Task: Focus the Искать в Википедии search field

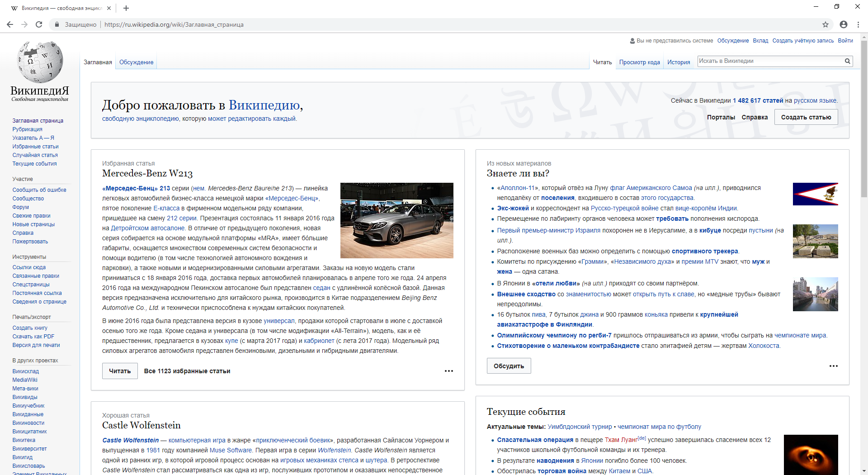Action: point(770,61)
